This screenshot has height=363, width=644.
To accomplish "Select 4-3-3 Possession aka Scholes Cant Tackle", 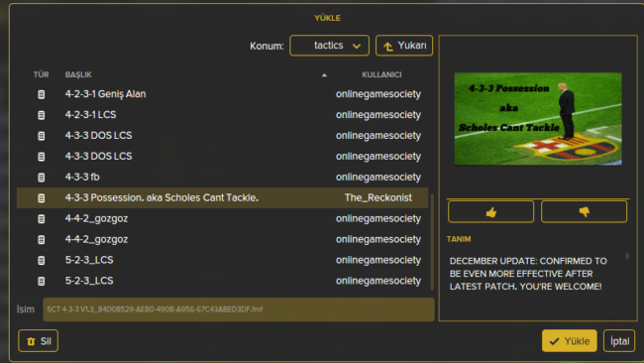I will tap(222, 197).
